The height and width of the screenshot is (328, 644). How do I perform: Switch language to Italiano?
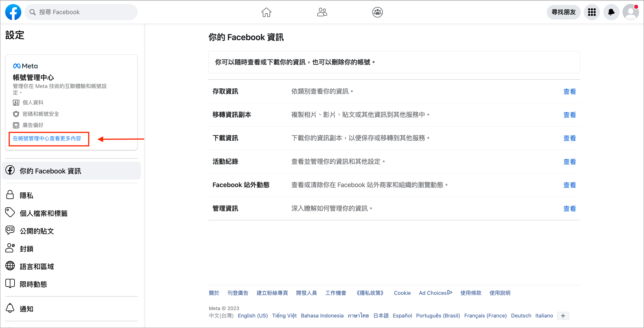point(544,315)
